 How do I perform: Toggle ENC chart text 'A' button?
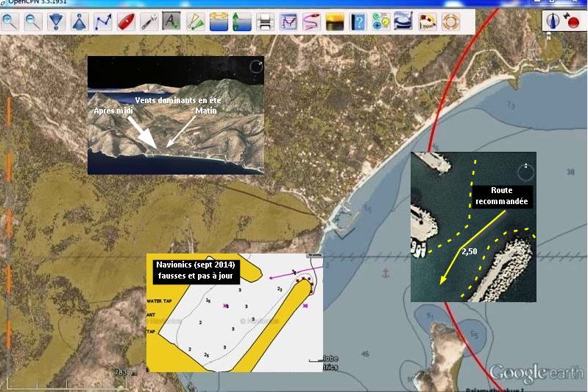tap(171, 21)
